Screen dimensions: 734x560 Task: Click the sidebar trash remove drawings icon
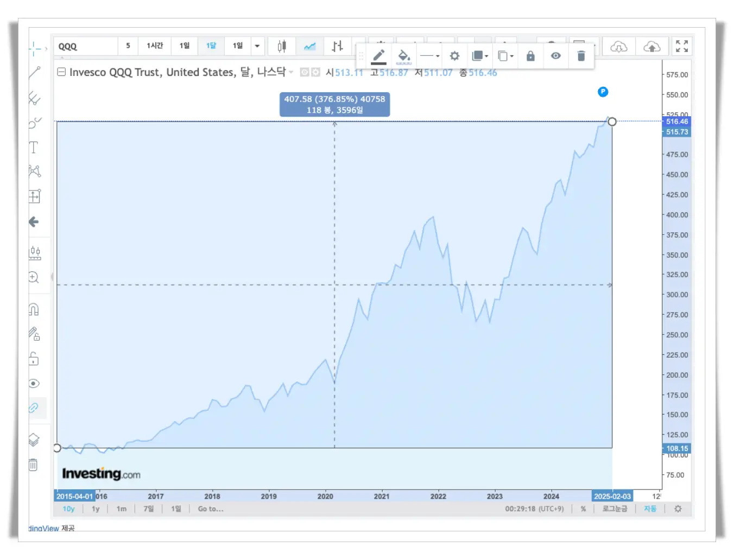click(x=33, y=464)
